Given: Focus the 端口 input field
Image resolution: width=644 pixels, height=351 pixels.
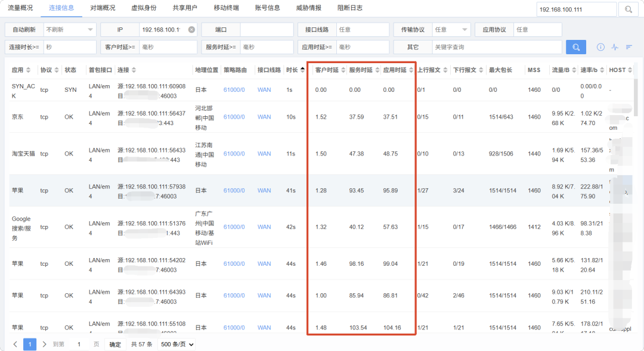Looking at the screenshot, I should click(x=267, y=30).
